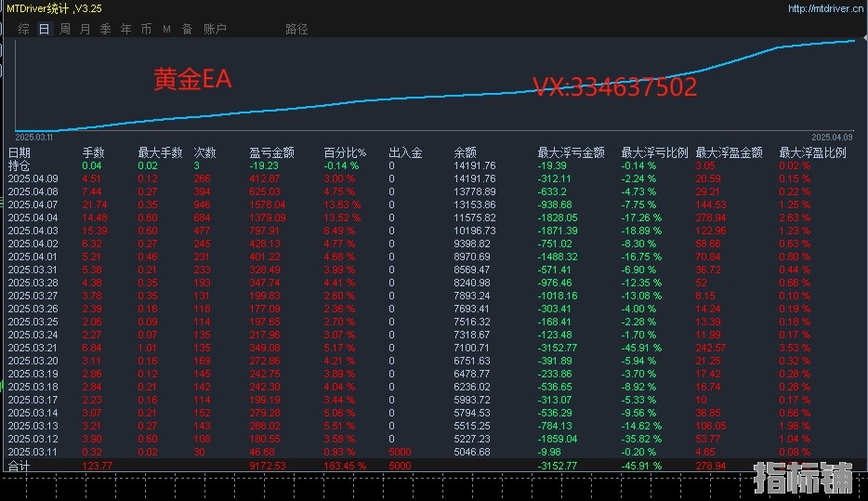The image size is (868, 501).
Task: Select the 2025.03.28 row date
Action: click(33, 283)
